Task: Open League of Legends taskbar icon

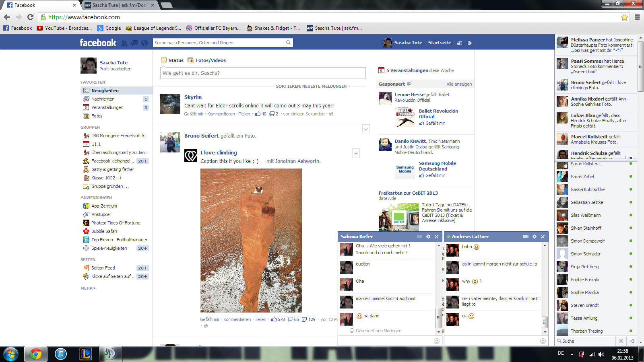Action: [x=86, y=354]
